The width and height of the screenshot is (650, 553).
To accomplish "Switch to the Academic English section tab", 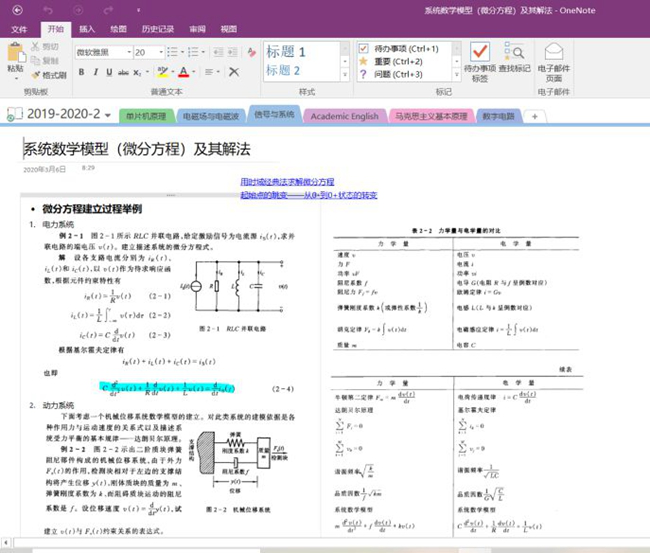I will (344, 116).
